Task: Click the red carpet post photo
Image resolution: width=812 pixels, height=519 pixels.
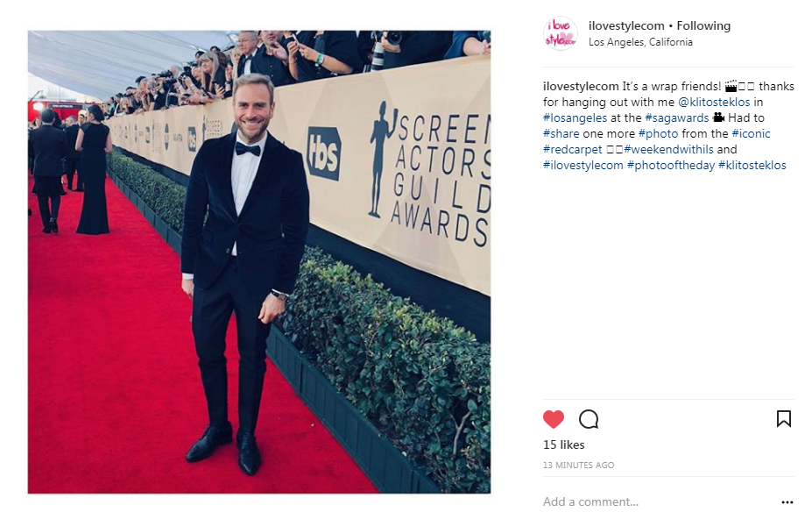Action: click(x=259, y=262)
